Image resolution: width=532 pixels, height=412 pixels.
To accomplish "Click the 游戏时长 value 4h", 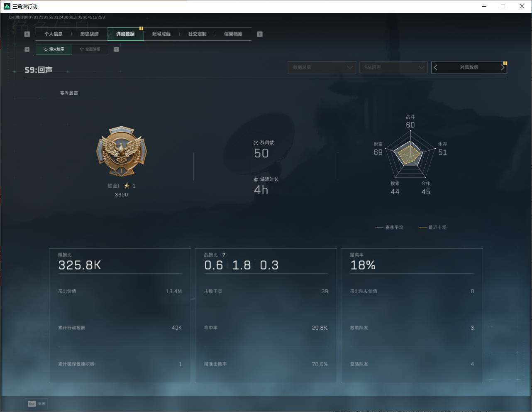I will click(261, 190).
